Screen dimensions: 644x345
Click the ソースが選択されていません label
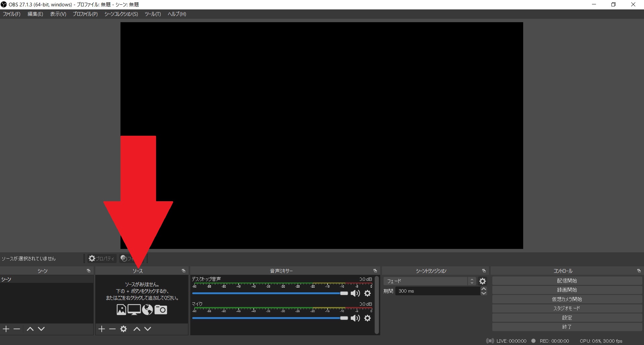29,259
